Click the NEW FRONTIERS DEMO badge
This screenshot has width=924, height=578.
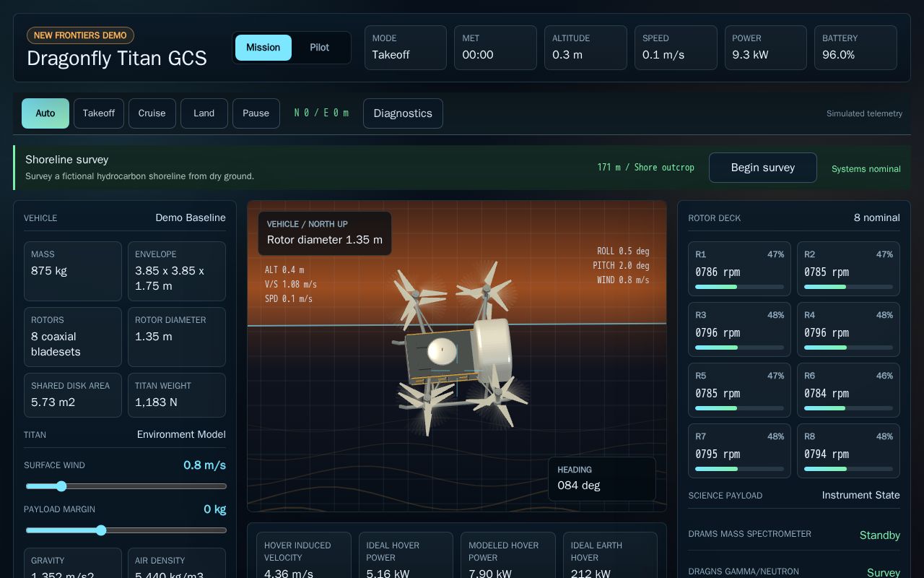click(x=80, y=35)
